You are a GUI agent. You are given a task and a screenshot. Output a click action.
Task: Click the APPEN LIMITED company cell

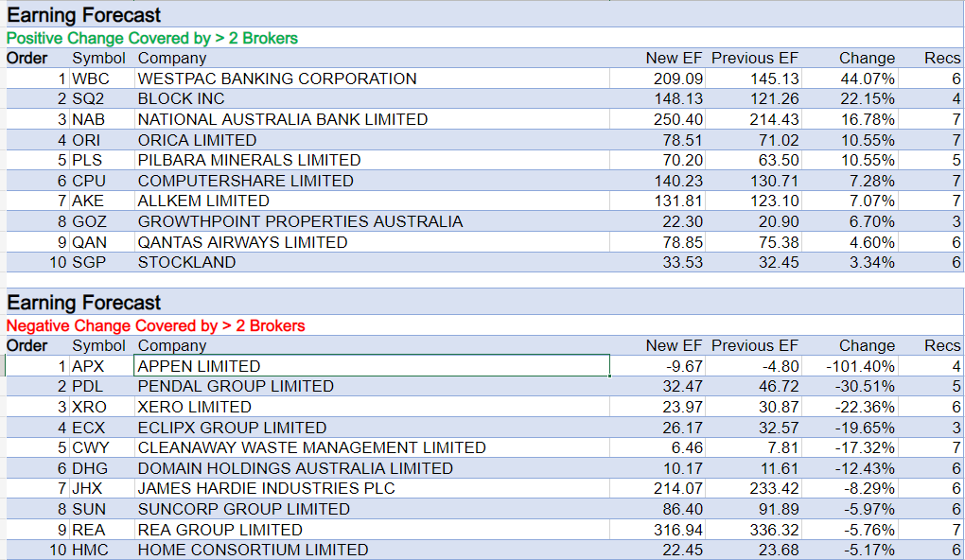coord(199,366)
